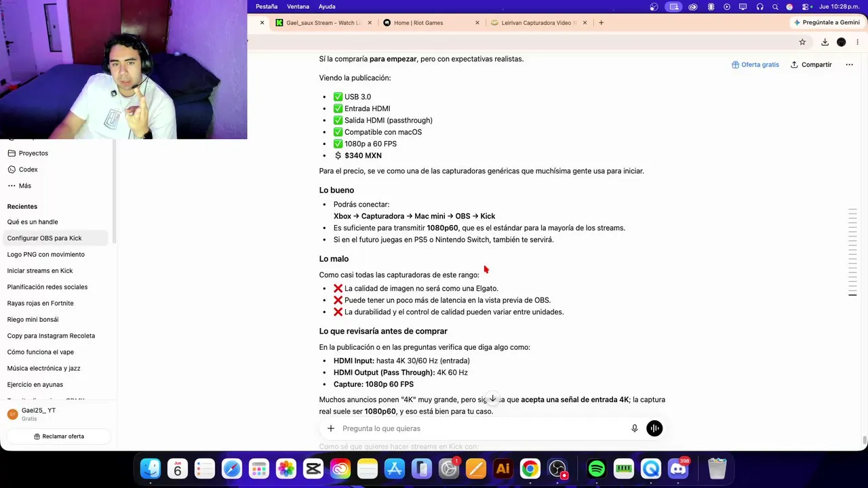Launch the App Store from the dock

[x=395, y=468]
